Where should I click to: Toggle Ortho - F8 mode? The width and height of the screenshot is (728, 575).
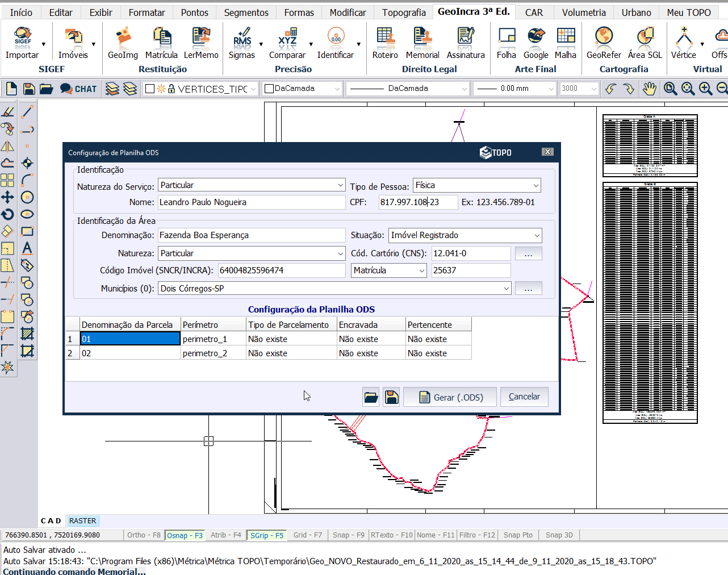[x=144, y=535]
